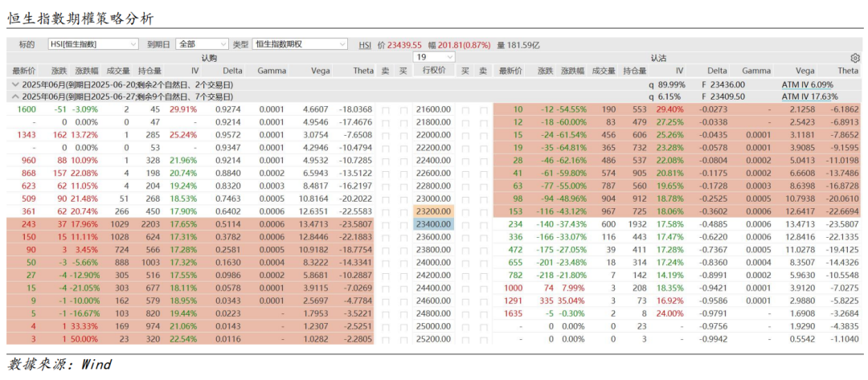Sort by call-side 最新价 column header
Screen dimensions: 868x380
24,70
